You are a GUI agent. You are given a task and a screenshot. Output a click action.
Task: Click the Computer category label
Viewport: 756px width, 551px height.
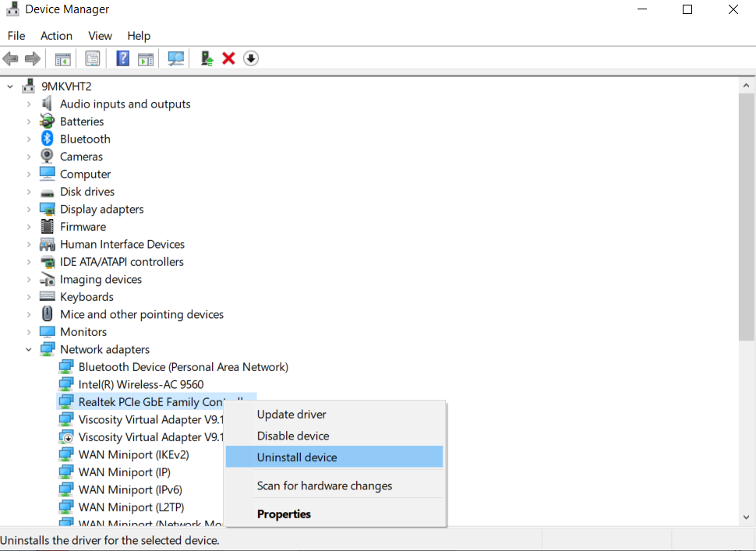(x=85, y=174)
